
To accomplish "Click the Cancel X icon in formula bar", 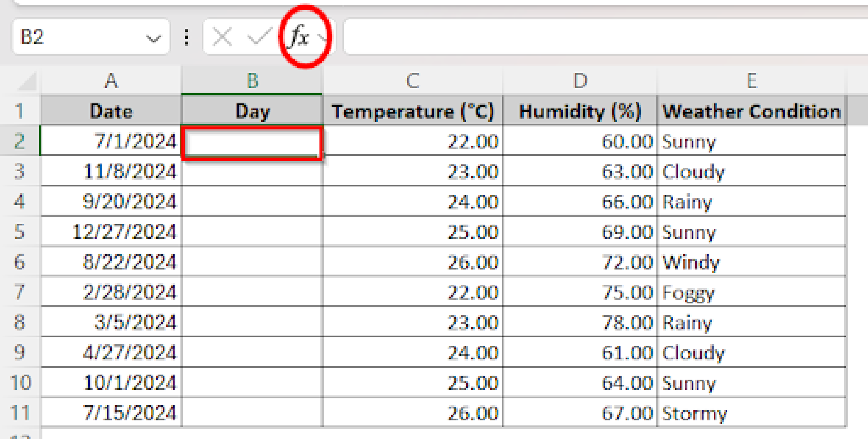I will point(222,37).
